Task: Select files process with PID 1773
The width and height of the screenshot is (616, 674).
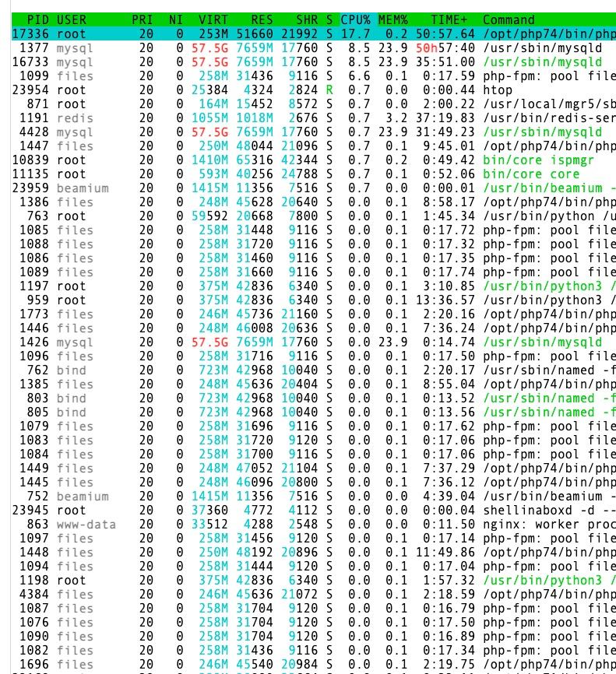Action: pos(314,314)
